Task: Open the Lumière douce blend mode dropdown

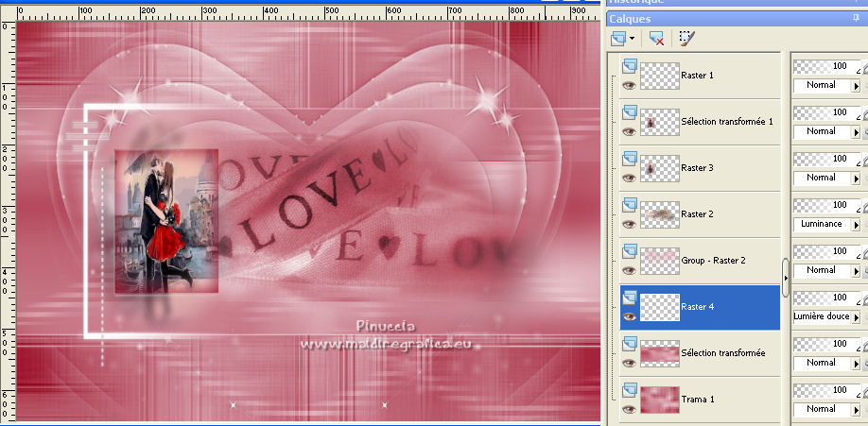Action: click(x=856, y=317)
